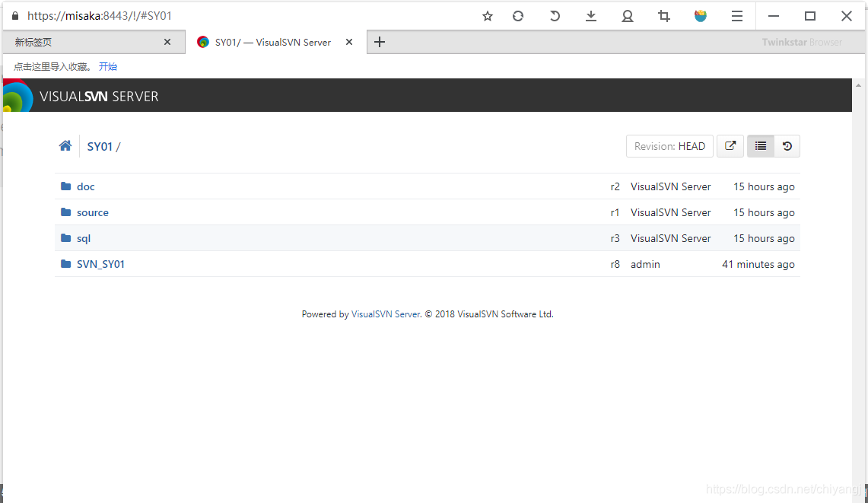Select the SY01/ — VisualSVN Server tab
This screenshot has height=503, width=868.
(275, 42)
